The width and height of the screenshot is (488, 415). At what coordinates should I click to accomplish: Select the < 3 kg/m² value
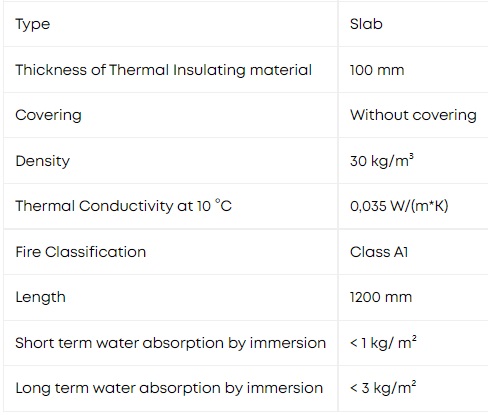coord(383,388)
